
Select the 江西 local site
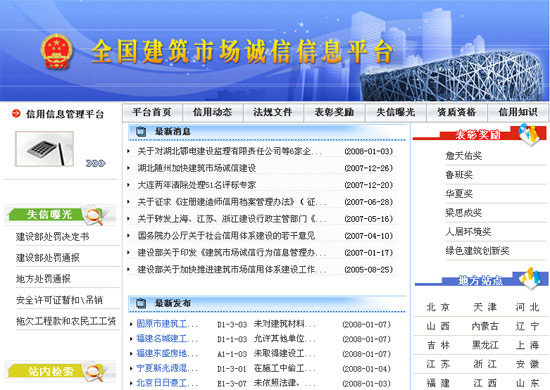[x=485, y=383]
